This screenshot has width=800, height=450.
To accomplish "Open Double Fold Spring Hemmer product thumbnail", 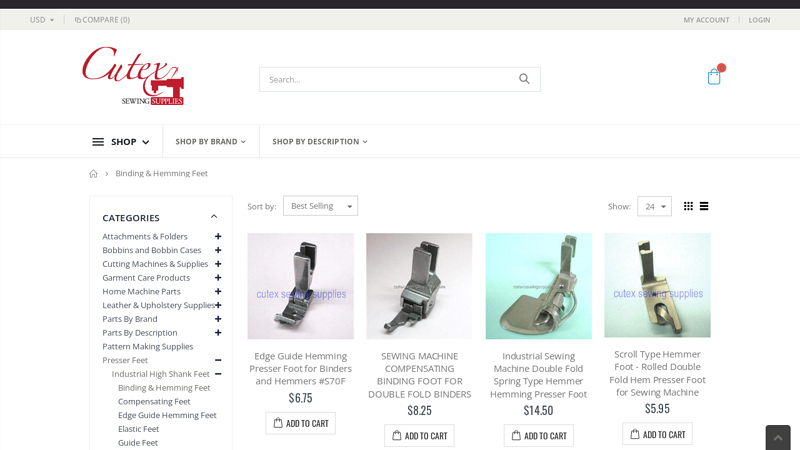I will [x=538, y=286].
